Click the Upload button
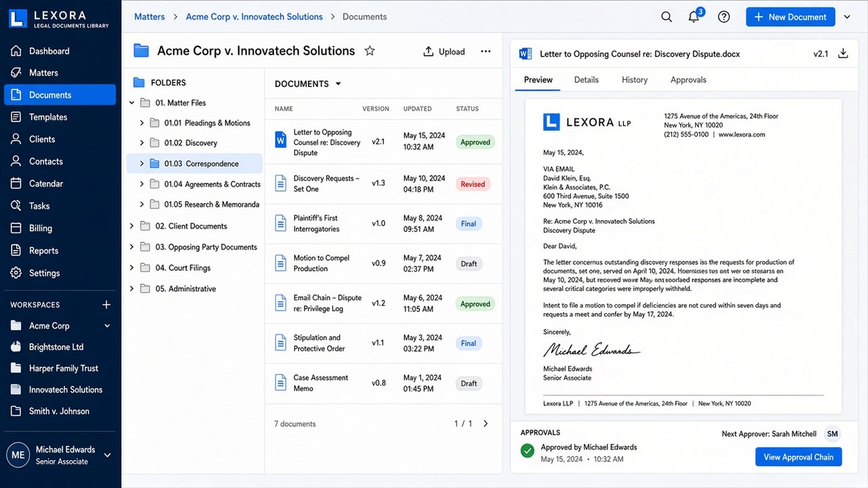The width and height of the screenshot is (868, 488). (444, 51)
